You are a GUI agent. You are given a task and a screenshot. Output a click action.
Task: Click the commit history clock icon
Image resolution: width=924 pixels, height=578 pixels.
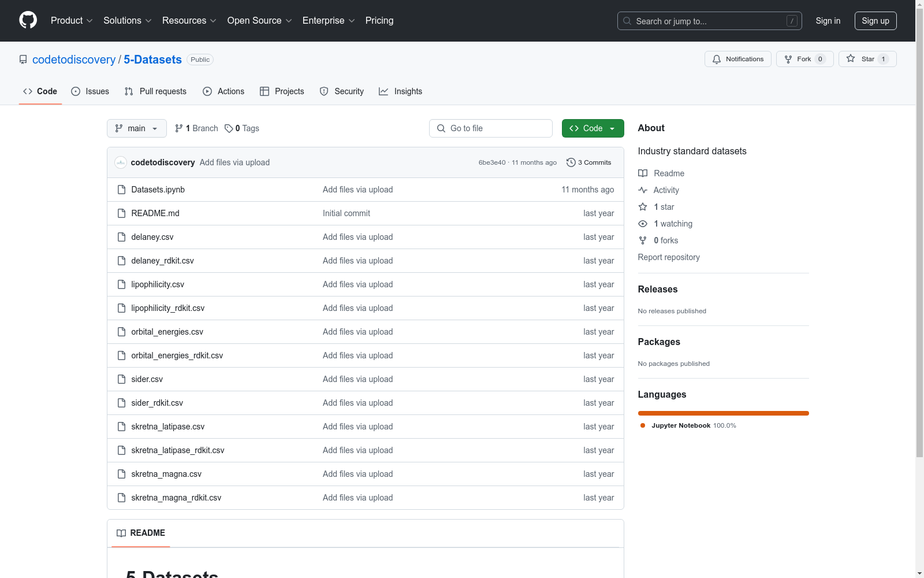pos(571,162)
